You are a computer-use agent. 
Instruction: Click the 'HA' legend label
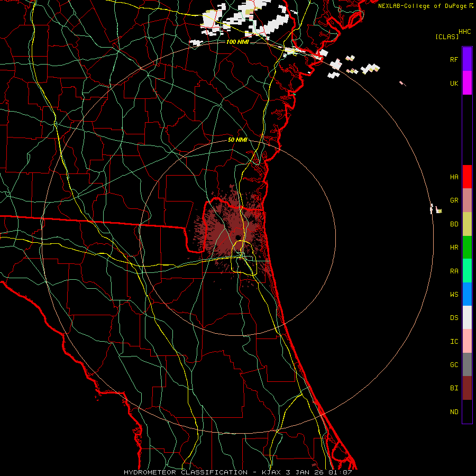click(454, 177)
